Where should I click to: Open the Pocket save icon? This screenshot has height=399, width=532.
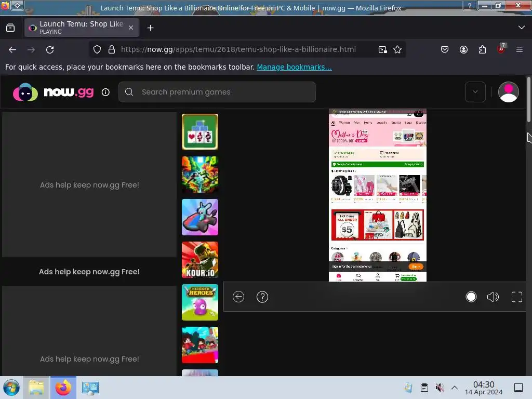445,49
